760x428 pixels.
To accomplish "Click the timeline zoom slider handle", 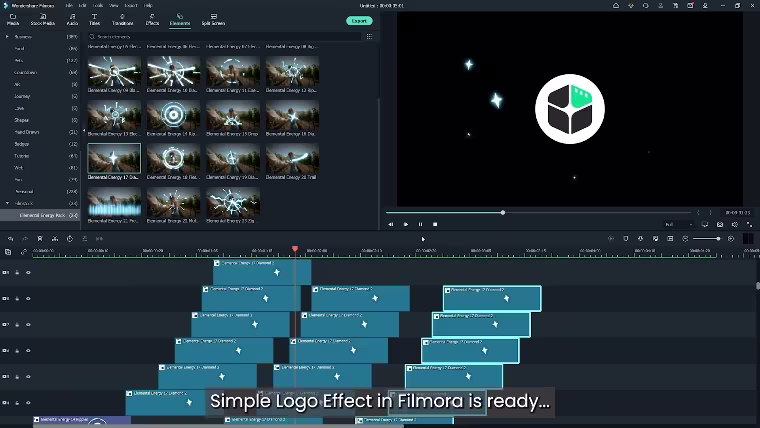I will click(718, 238).
